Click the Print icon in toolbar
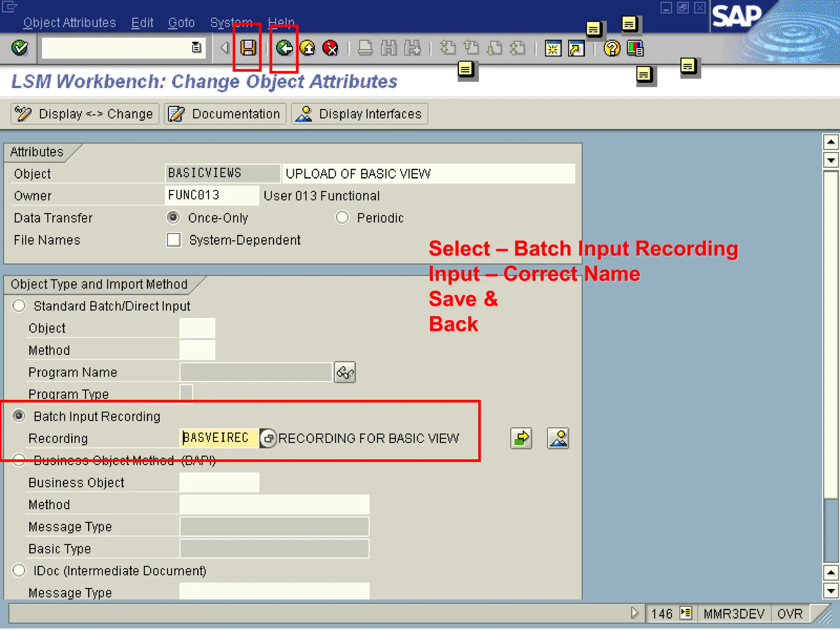This screenshot has height=630, width=840. (x=365, y=48)
